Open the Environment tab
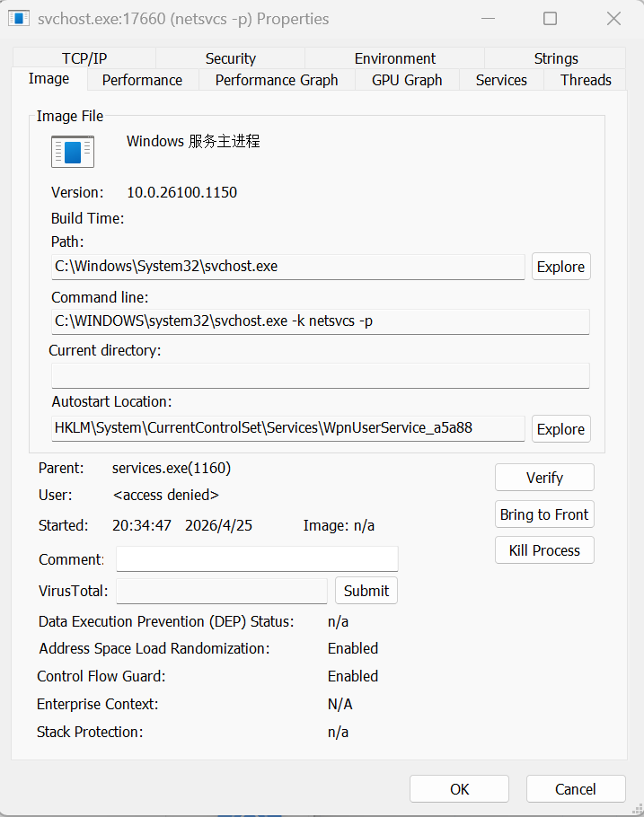644x817 pixels. 394,58
